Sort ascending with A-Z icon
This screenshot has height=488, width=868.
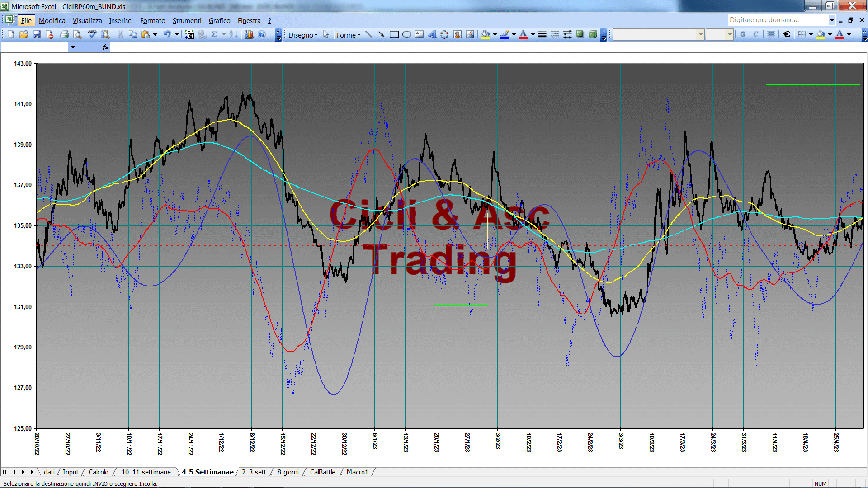233,35
